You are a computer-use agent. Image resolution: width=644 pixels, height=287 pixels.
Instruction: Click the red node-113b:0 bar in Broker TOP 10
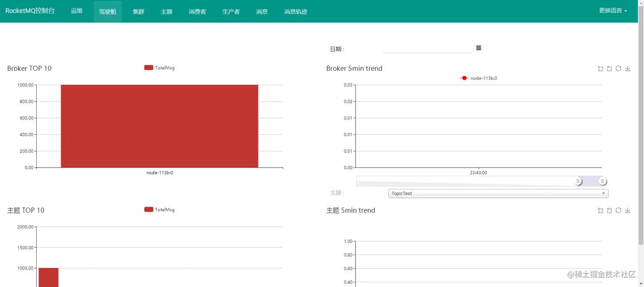point(159,126)
